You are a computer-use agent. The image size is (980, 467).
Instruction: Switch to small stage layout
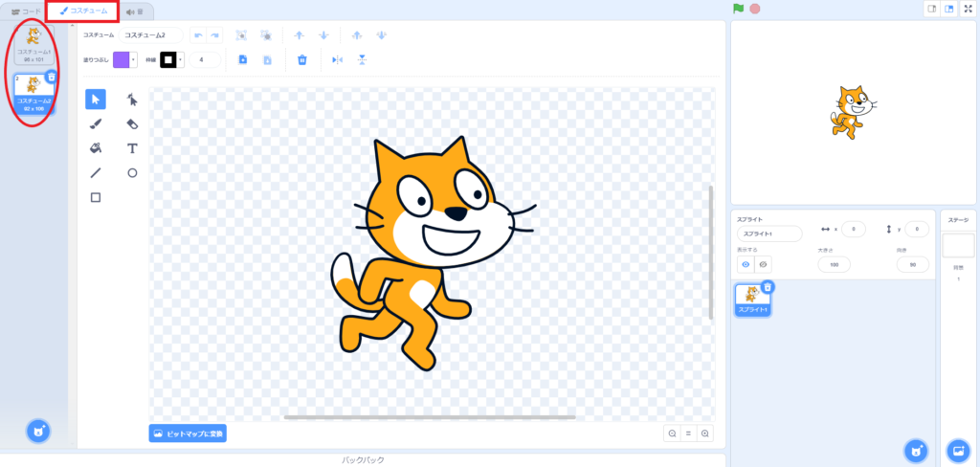tap(932, 9)
